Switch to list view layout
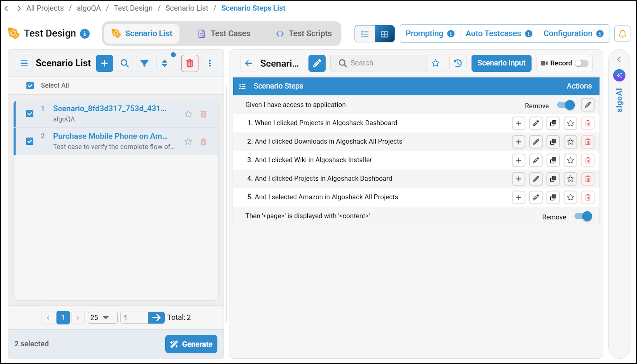This screenshot has height=364, width=637. tap(365, 34)
